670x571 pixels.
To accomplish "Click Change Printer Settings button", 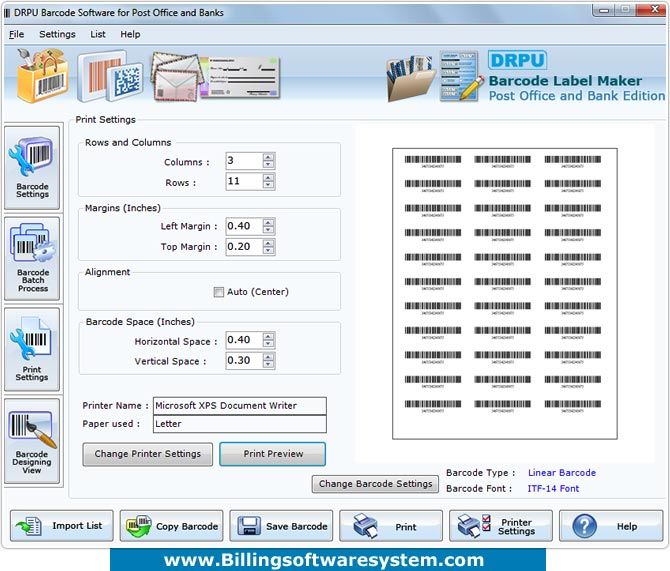I will [147, 454].
